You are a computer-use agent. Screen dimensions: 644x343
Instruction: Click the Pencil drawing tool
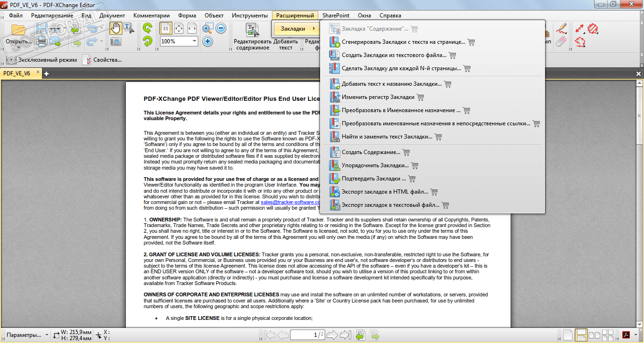click(561, 28)
